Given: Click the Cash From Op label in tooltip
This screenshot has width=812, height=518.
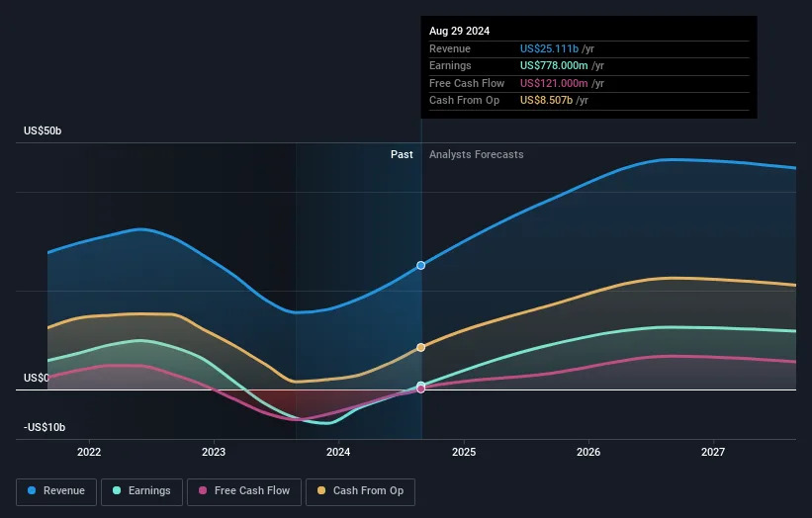Looking at the screenshot, I should click(x=464, y=101).
